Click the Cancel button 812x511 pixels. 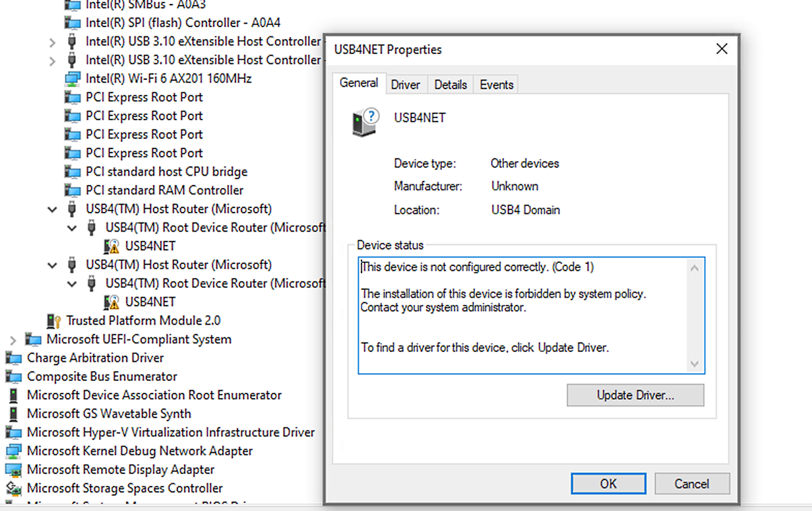point(691,484)
